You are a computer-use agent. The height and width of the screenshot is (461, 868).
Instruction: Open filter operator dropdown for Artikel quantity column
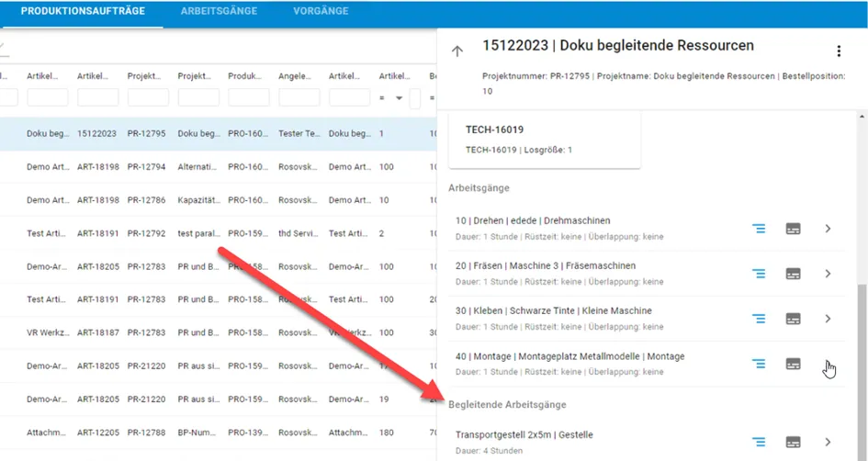coord(399,98)
